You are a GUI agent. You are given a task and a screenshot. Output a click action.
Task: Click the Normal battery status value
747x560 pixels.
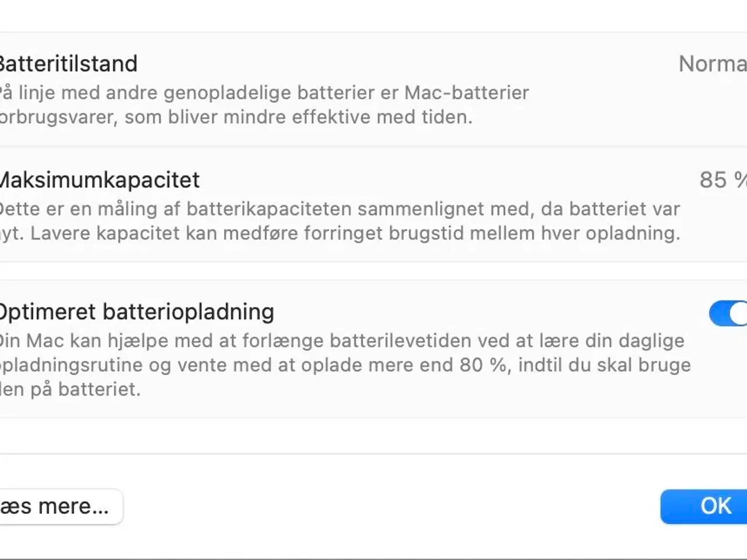pos(713,64)
